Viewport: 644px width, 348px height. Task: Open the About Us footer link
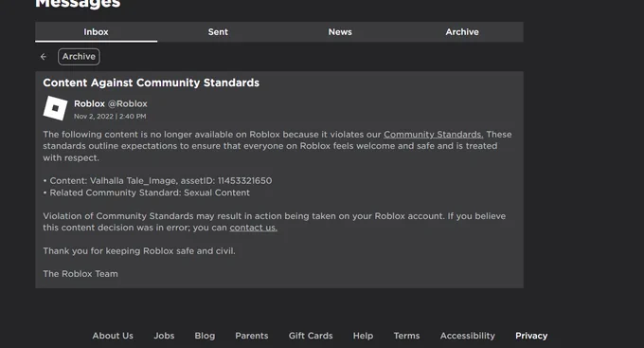click(113, 336)
